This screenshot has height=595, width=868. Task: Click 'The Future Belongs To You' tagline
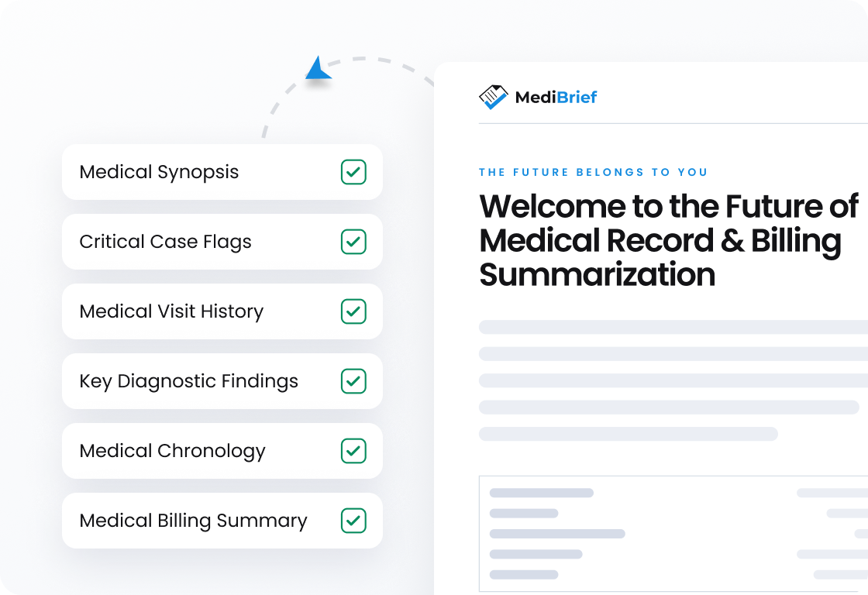point(593,172)
